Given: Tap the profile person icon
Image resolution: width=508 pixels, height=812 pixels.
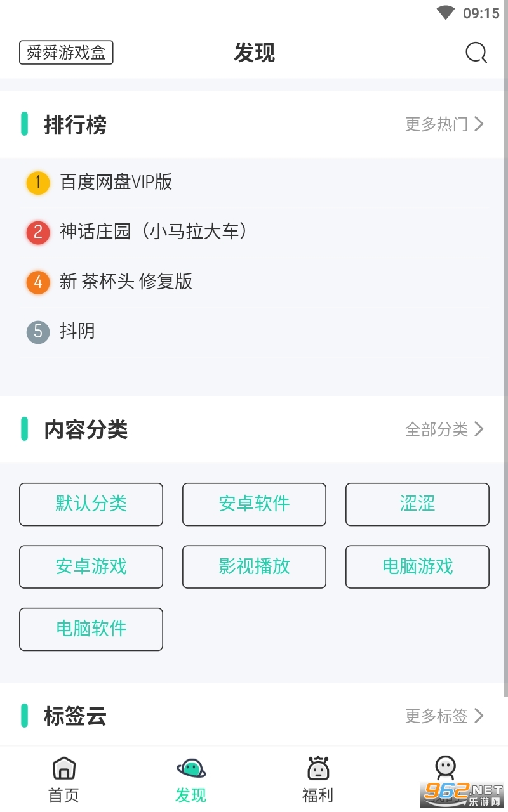Looking at the screenshot, I should 445,767.
